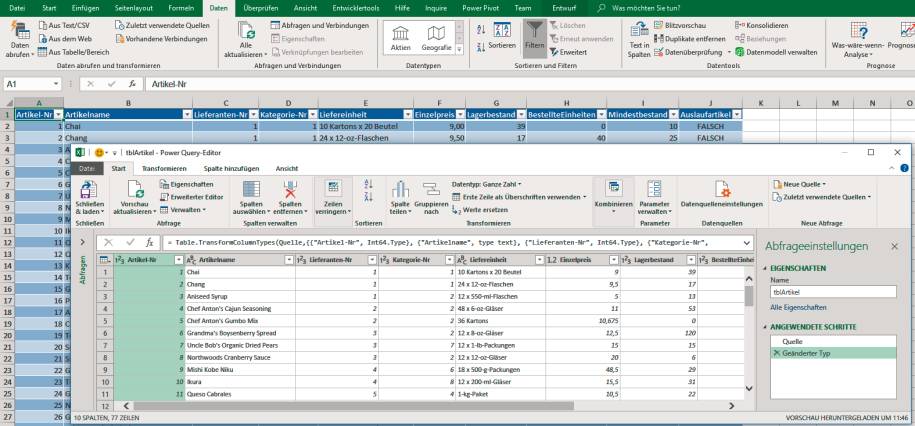Screen dimensions: 915x426
Task: Switch to Überprüfen tab in Excel
Action: coord(260,8)
